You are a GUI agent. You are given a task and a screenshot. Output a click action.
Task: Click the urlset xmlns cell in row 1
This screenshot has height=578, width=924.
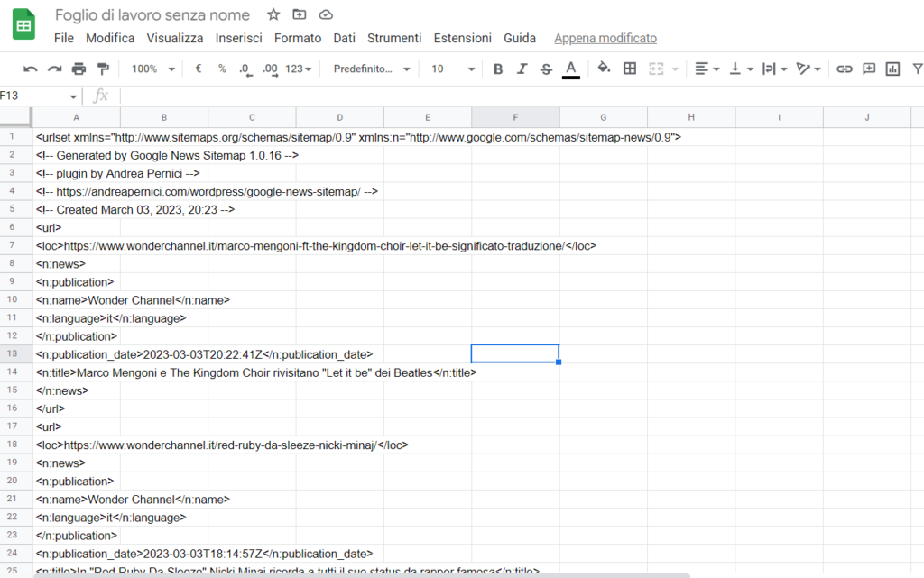point(76,137)
